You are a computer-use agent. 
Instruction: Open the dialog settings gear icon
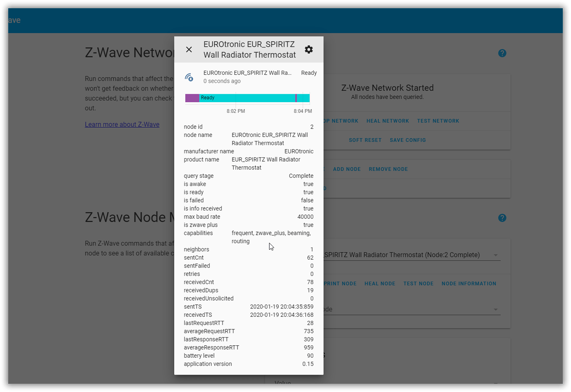pyautogui.click(x=309, y=49)
